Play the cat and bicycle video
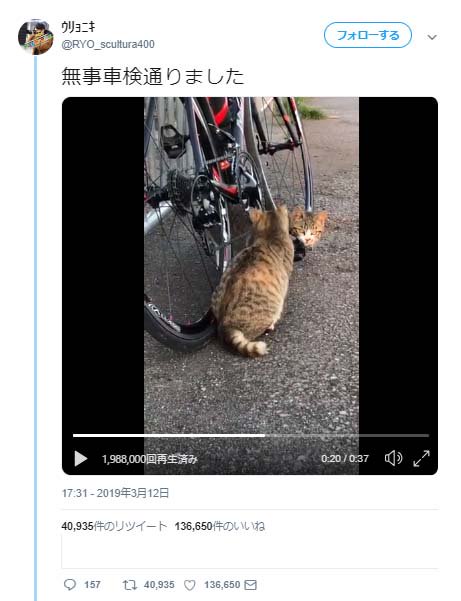Image resolution: width=461 pixels, height=601 pixels. tap(80, 458)
